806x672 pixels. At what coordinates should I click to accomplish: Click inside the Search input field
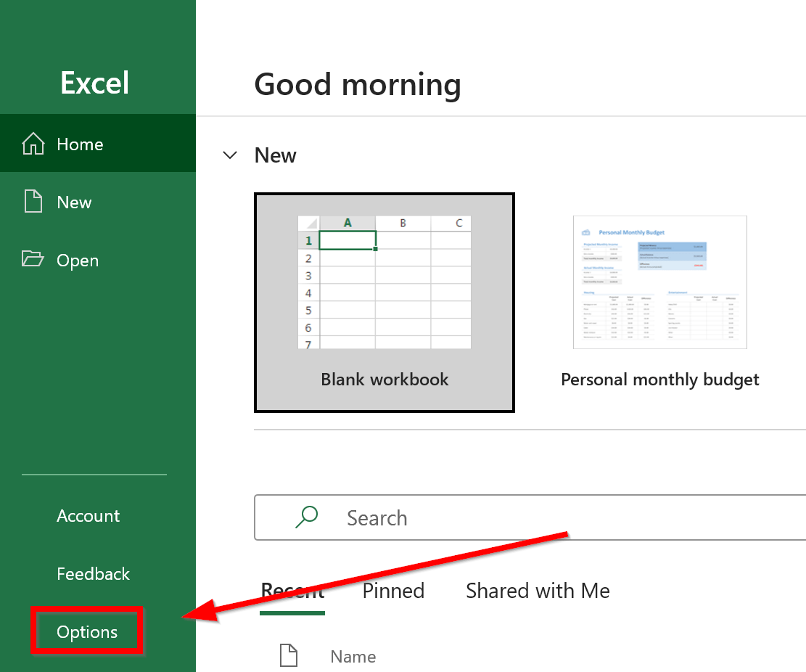[435, 517]
